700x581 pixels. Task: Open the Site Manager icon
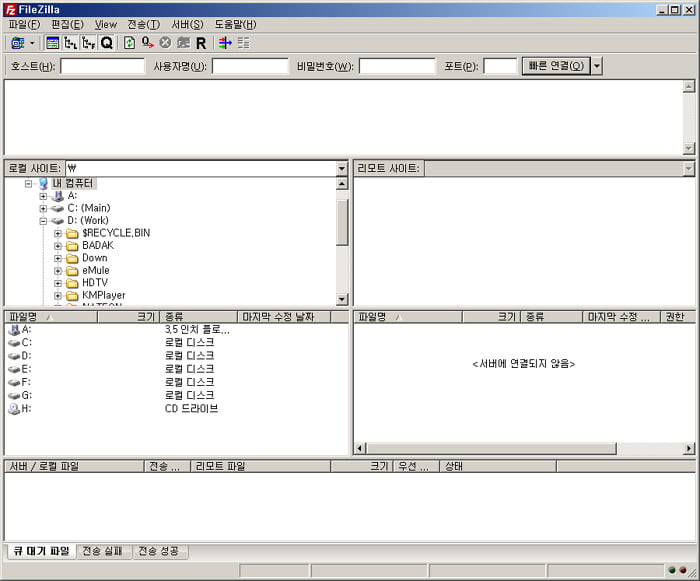coord(17,43)
